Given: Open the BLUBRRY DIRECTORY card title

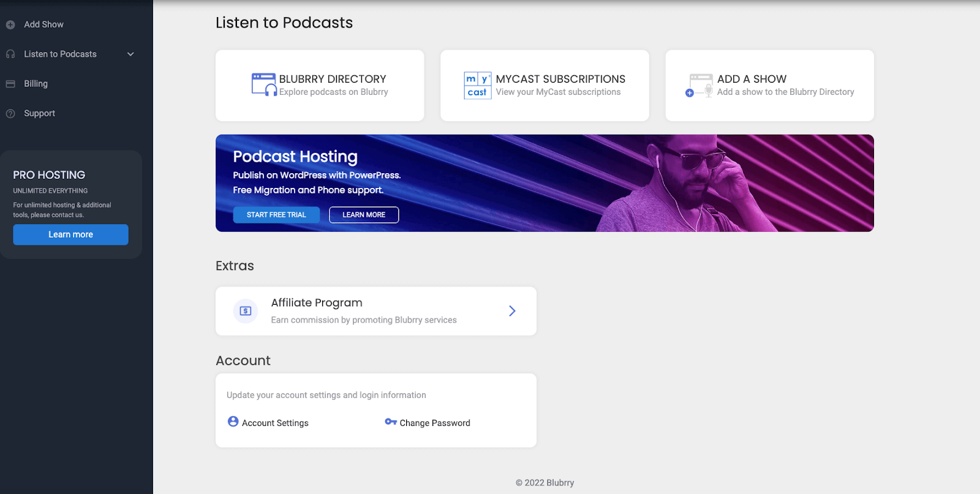Looking at the screenshot, I should [x=333, y=79].
